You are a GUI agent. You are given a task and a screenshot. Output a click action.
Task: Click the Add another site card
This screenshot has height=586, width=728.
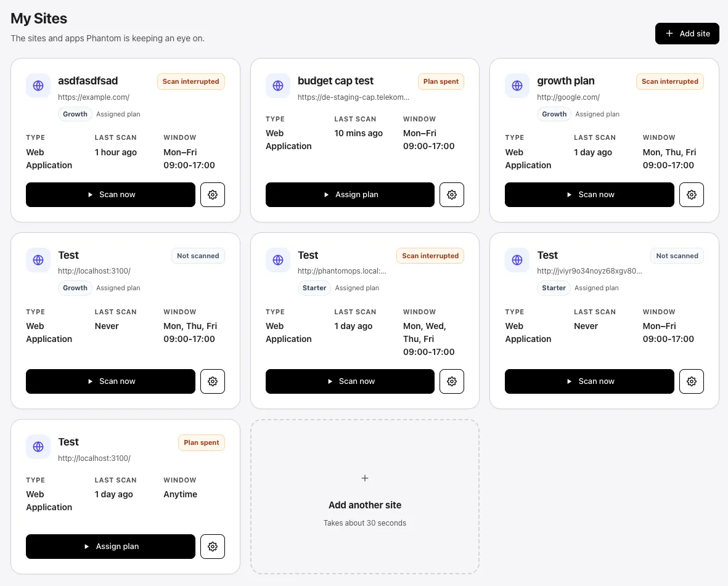[x=364, y=496]
